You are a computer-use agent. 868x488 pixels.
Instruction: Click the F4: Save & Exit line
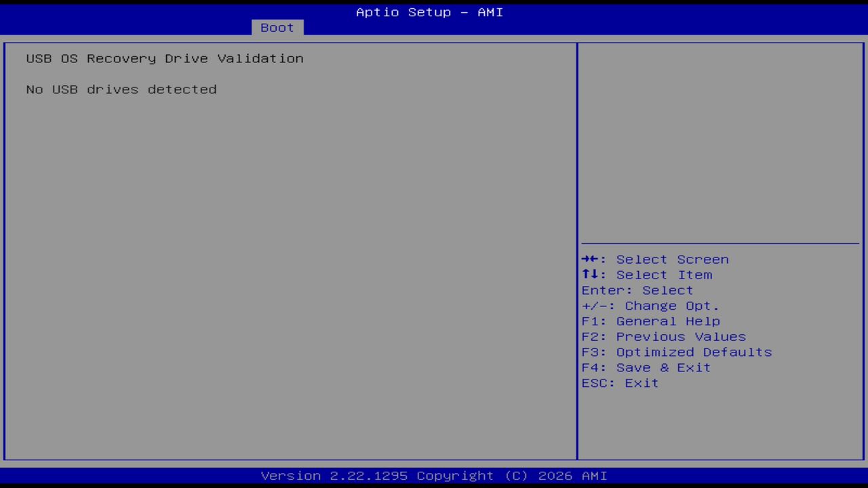(x=646, y=368)
